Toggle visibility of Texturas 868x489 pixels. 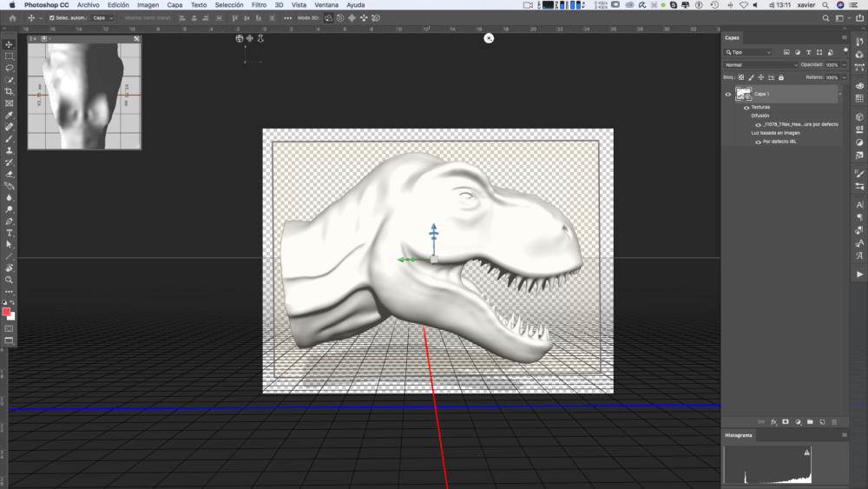(746, 108)
